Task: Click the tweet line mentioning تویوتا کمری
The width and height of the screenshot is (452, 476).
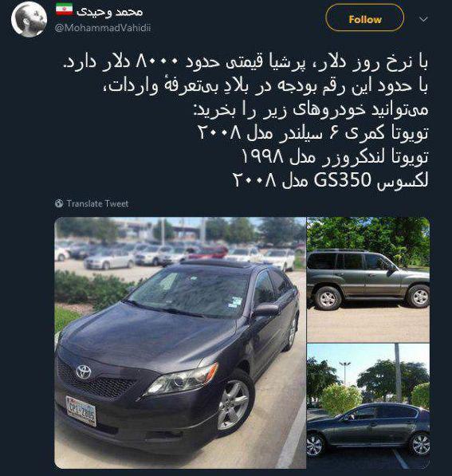Action: coord(313,133)
